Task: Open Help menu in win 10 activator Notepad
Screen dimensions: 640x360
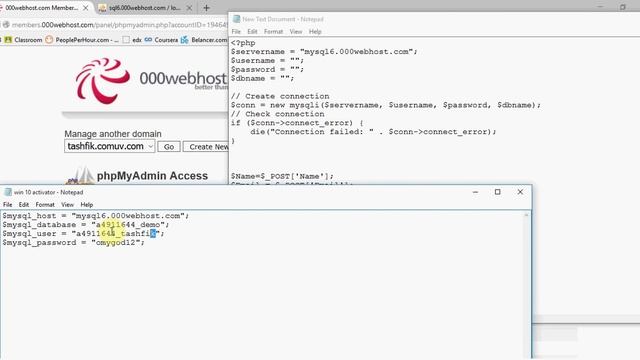Action: pyautogui.click(x=87, y=204)
